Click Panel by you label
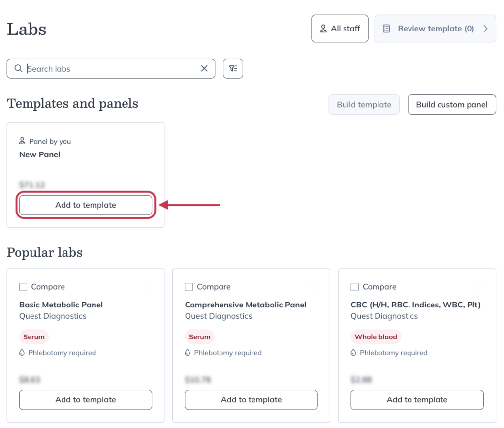The image size is (504, 428). point(50,141)
